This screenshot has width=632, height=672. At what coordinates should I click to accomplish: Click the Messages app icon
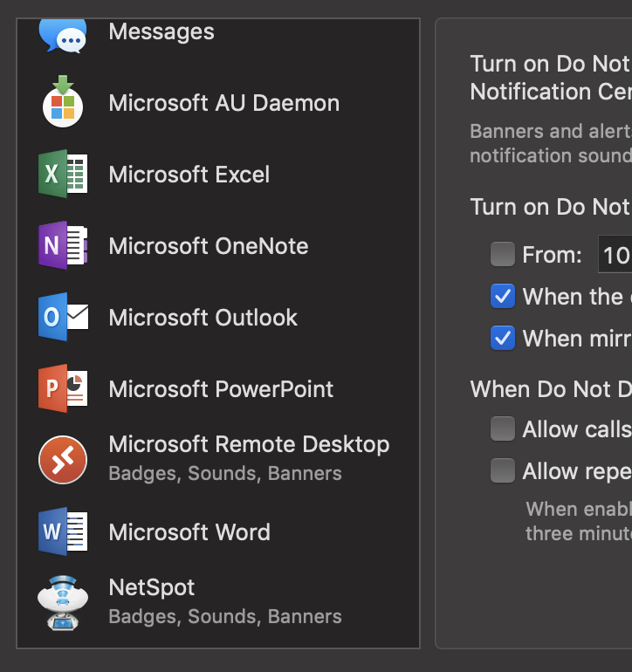pos(63,37)
